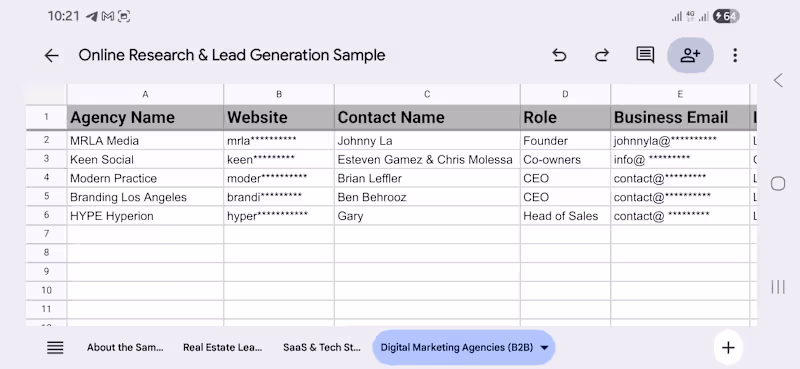Viewport: 800px width, 369px height.
Task: Select the Ben Behrooz cell
Action: [427, 197]
